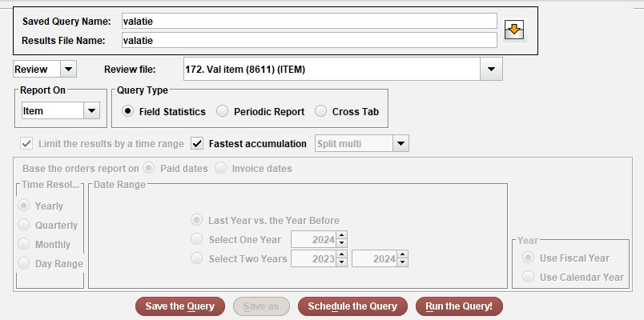Click the Results File Name text field
Screen dimensions: 644x320
click(309, 40)
